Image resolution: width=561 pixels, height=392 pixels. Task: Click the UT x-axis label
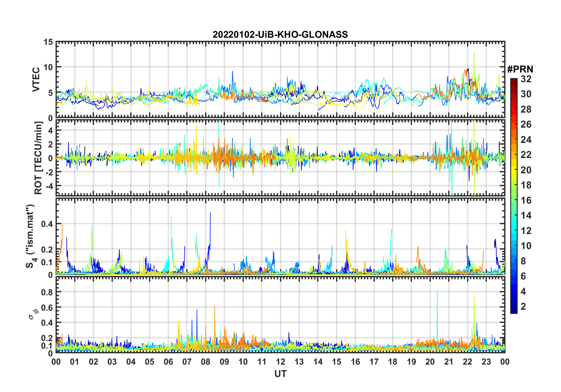coord(280,374)
